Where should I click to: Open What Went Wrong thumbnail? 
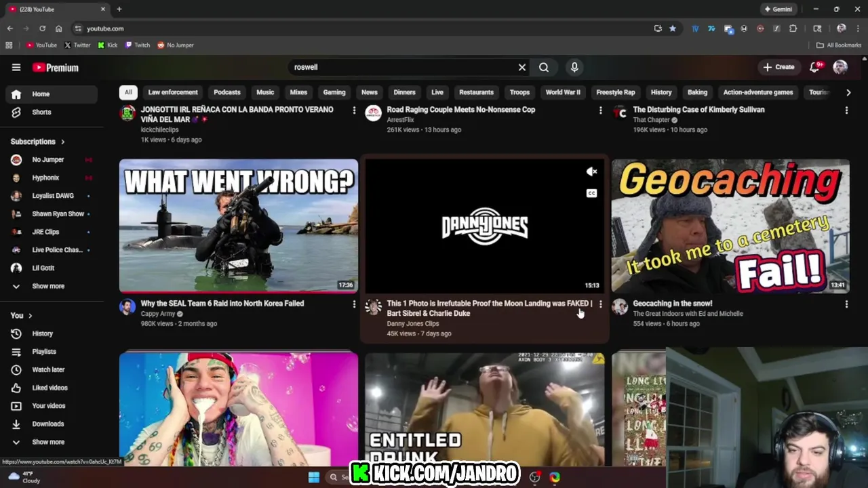[239, 226]
